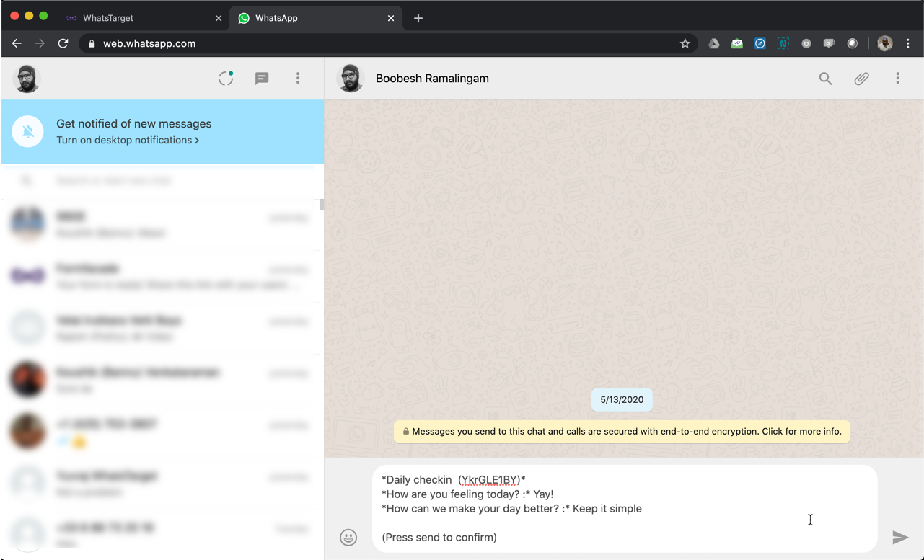This screenshot has width=924, height=560.
Task: Click the end-to-end encryption info banner
Action: [622, 432]
